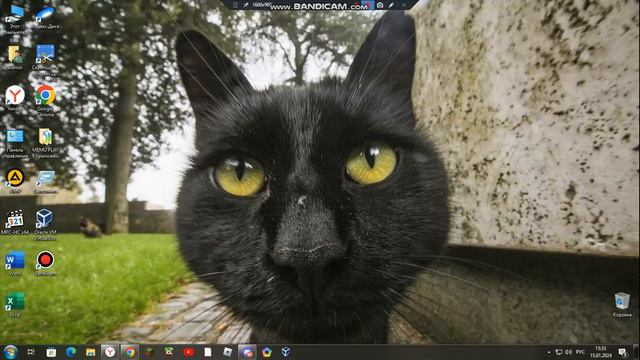Open VirtualBox cube icon on taskbar
The height and width of the screenshot is (360, 640).
click(286, 352)
